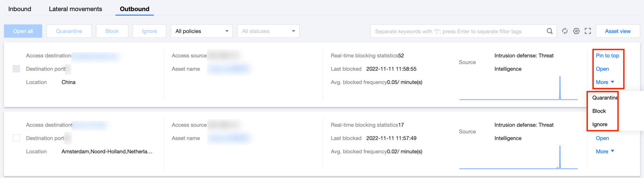Image resolution: width=644 pixels, height=178 pixels.
Task: Switch to the Lateral movements tab
Action: coord(76,9)
